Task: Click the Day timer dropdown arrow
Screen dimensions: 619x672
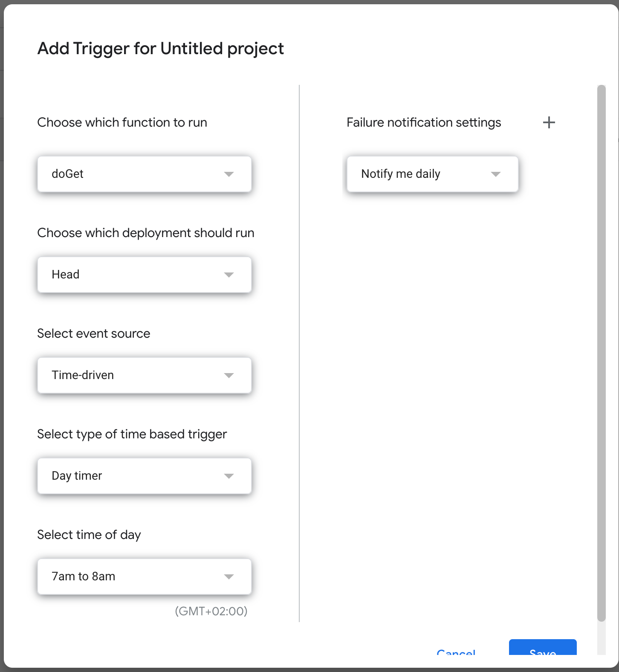Action: click(229, 476)
